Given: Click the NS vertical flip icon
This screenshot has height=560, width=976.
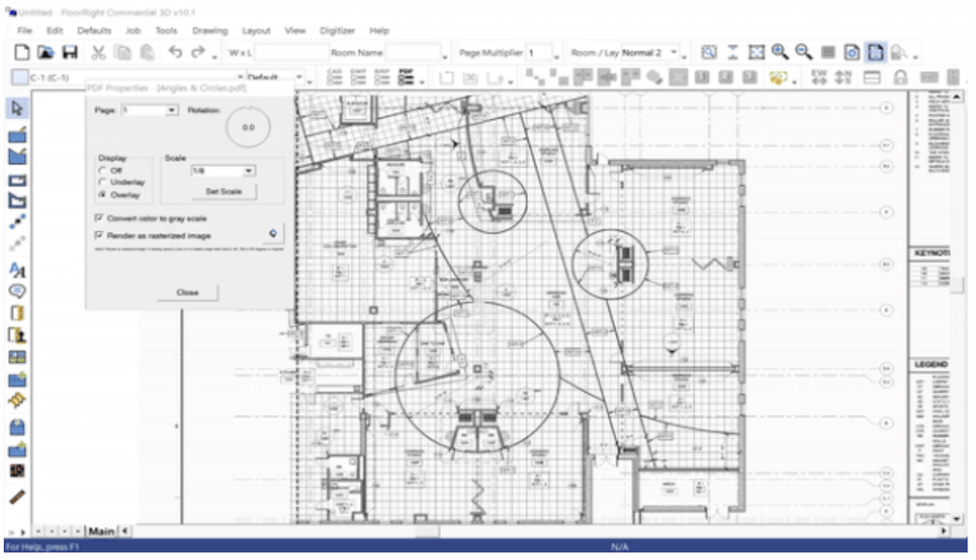Looking at the screenshot, I should tap(843, 77).
